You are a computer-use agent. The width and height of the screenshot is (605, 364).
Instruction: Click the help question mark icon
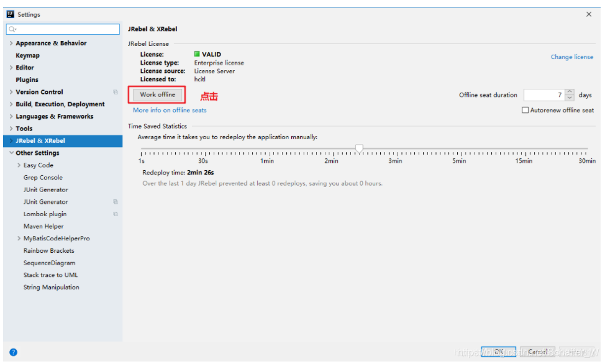point(13,352)
